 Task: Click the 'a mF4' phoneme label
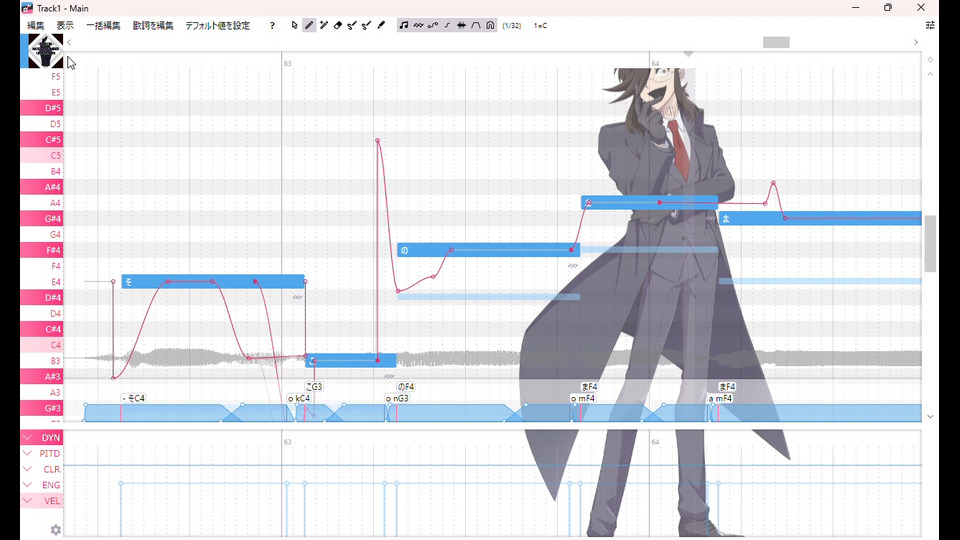720,399
